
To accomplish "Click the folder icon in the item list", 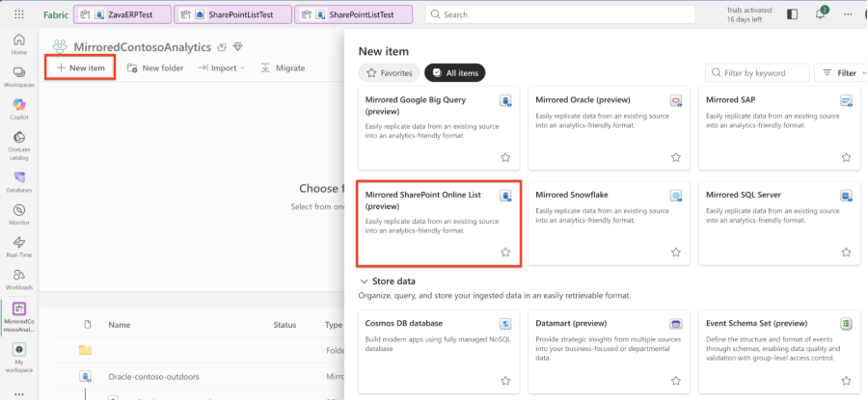I will point(85,350).
